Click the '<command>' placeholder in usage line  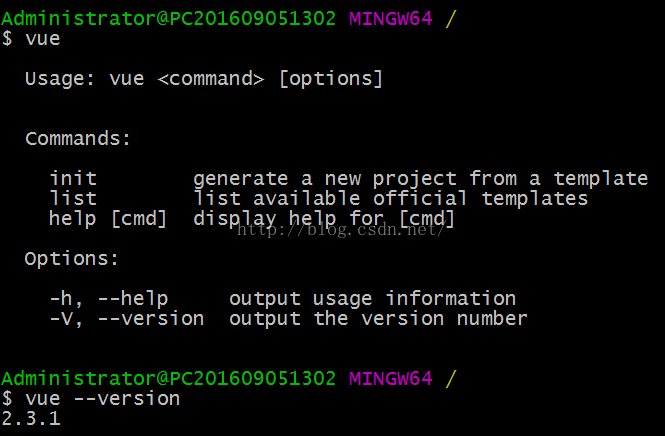pos(211,78)
